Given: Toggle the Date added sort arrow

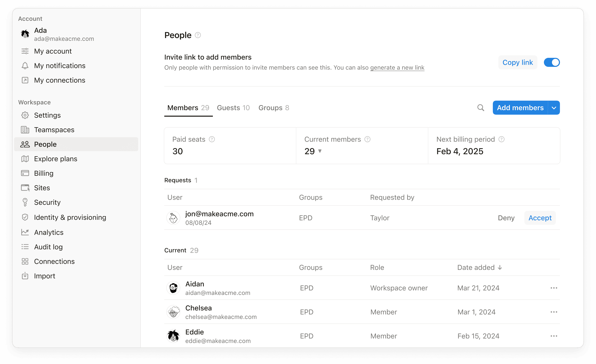Looking at the screenshot, I should point(500,267).
